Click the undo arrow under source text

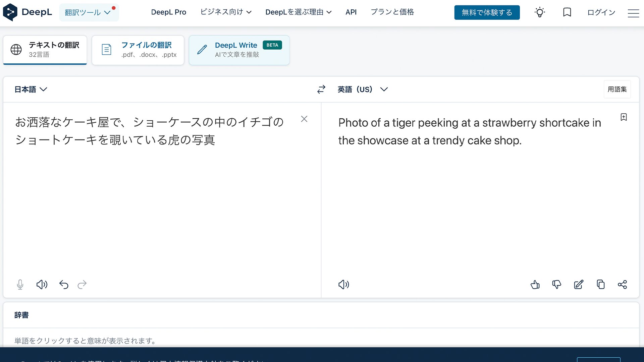pos(64,285)
